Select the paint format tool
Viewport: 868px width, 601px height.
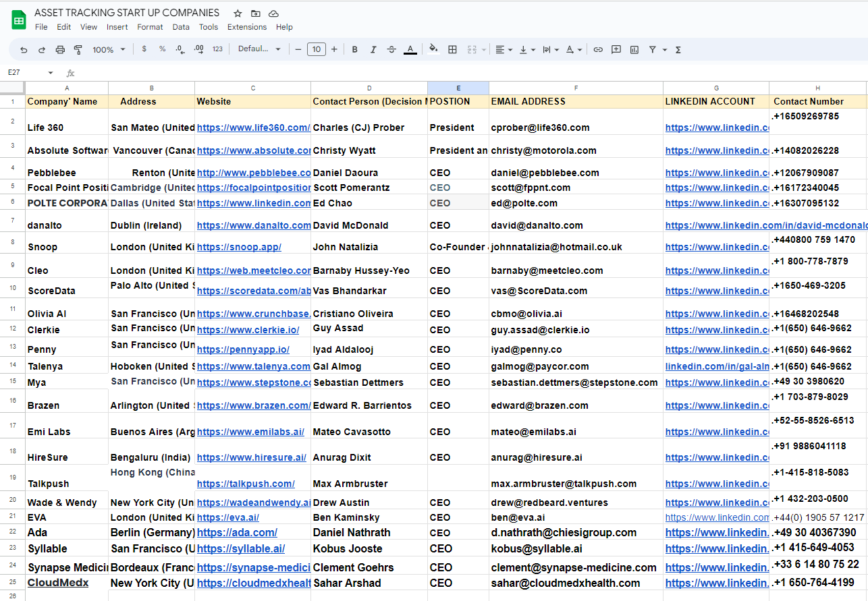(78, 49)
